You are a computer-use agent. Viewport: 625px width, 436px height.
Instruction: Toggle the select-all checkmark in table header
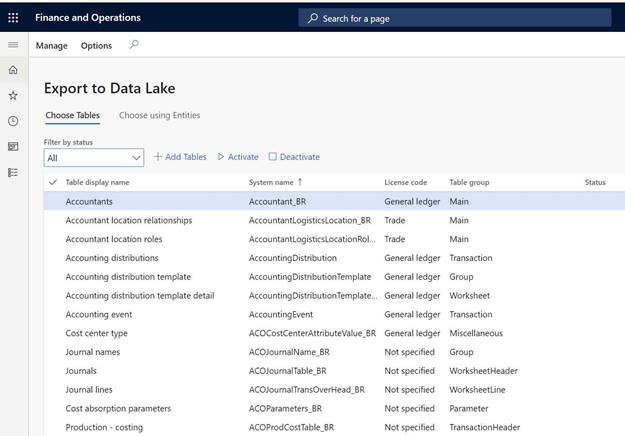click(53, 182)
